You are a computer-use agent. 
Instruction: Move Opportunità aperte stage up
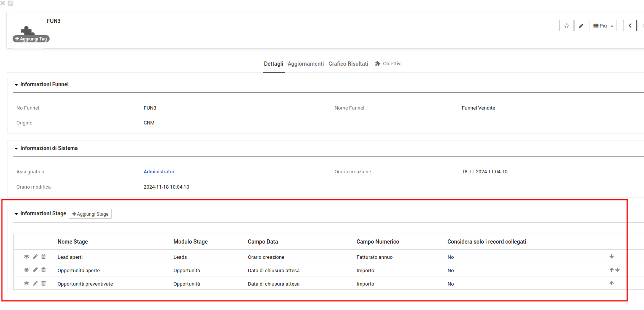[612, 270]
